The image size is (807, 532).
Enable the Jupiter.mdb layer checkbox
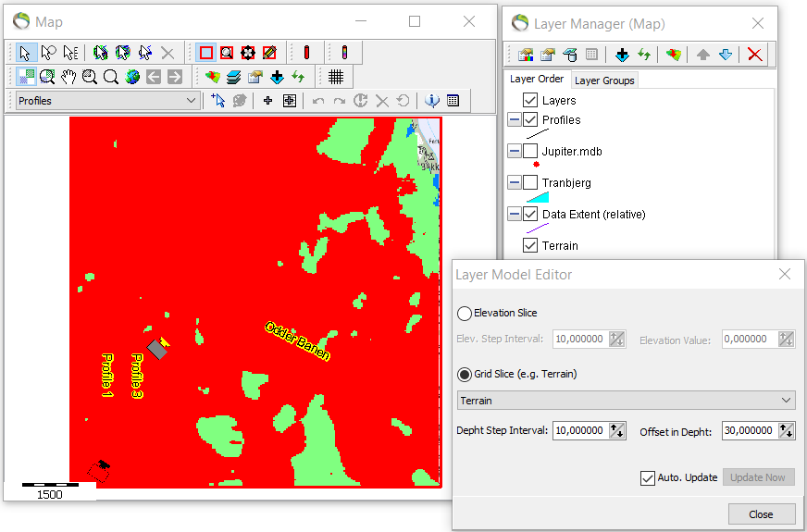529,151
